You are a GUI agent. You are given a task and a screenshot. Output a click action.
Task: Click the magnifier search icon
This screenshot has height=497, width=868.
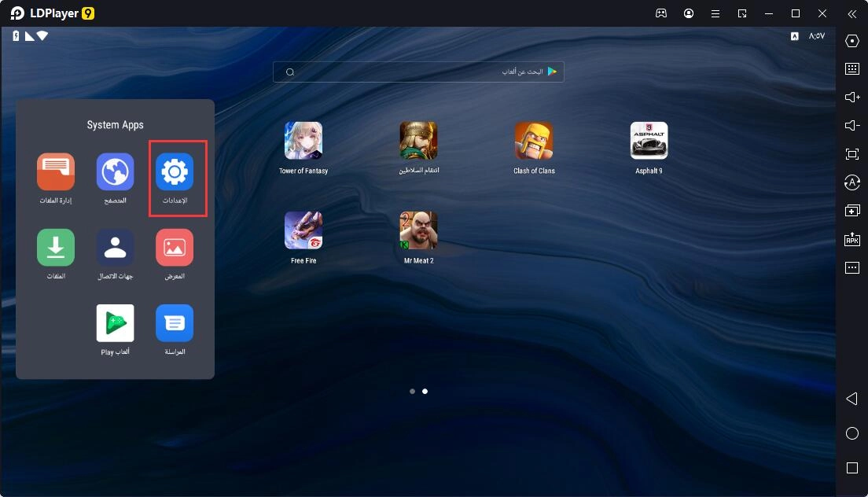click(290, 72)
